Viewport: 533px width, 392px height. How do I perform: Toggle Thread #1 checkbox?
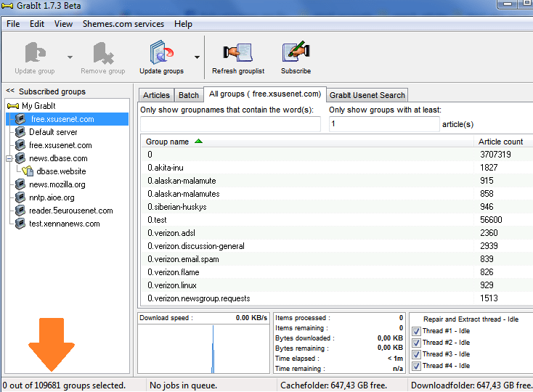point(416,331)
